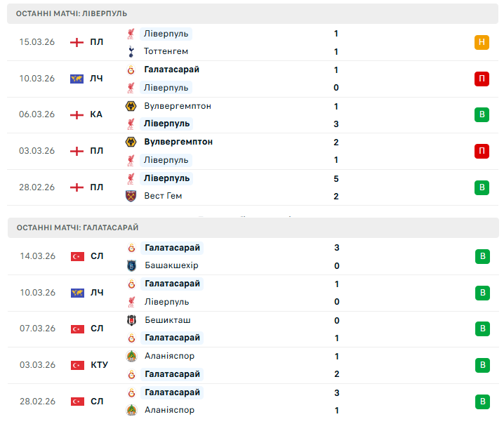Image resolution: width=504 pixels, height=424 pixels.
Task: Click the green win badge for Liverpool–West Ham
Action: tap(482, 187)
